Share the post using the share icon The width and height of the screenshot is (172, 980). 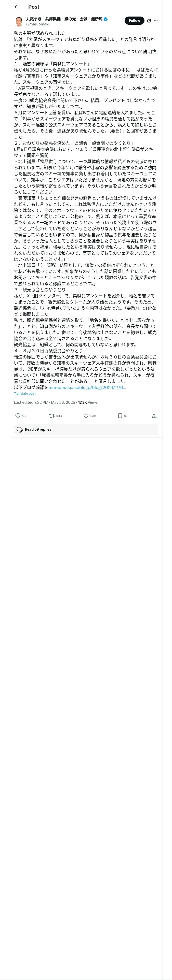point(154,415)
